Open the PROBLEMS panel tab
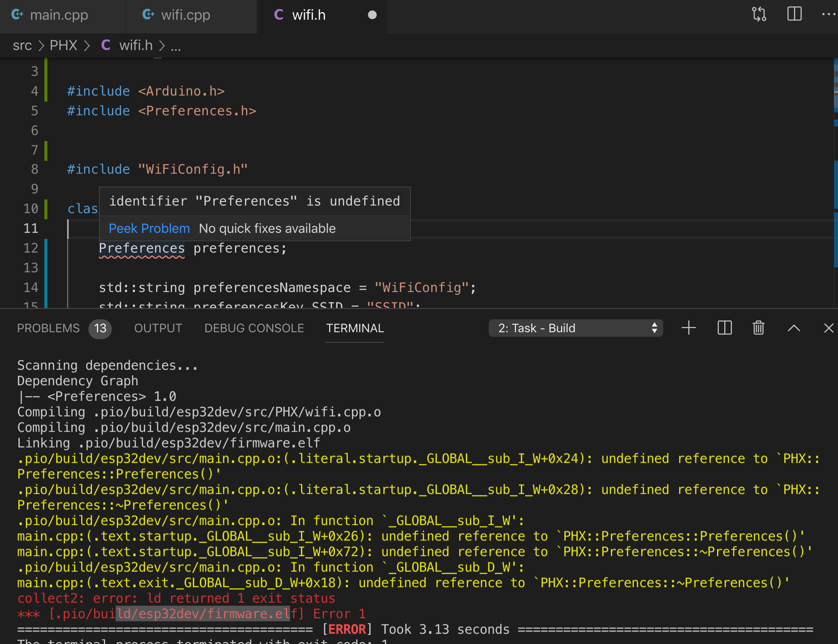838x644 pixels. tap(48, 328)
